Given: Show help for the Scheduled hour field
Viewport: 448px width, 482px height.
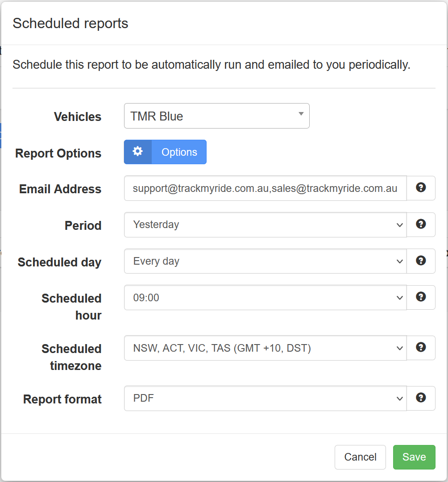Looking at the screenshot, I should point(421,297).
